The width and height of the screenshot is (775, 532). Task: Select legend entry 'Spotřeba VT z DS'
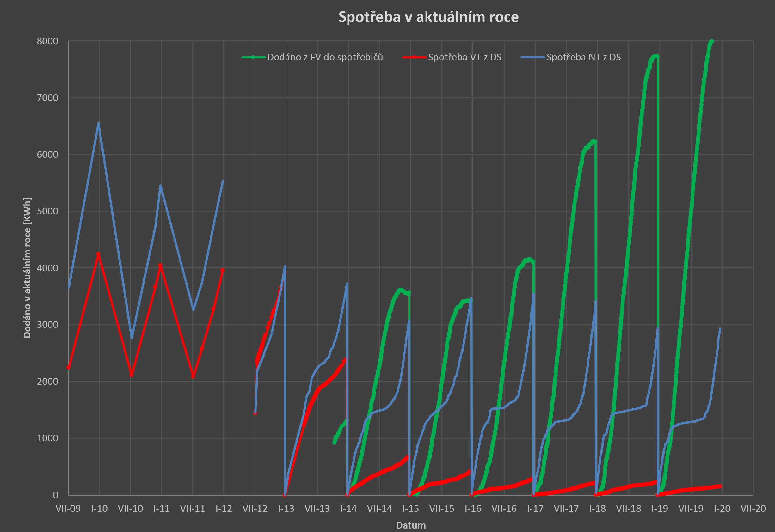[464, 57]
